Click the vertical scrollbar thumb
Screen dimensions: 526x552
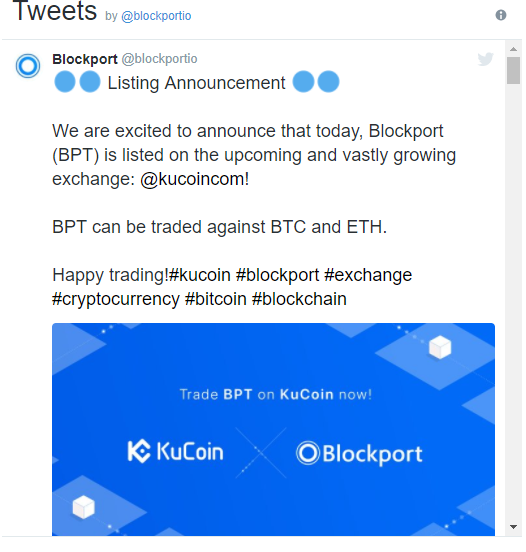[513, 70]
